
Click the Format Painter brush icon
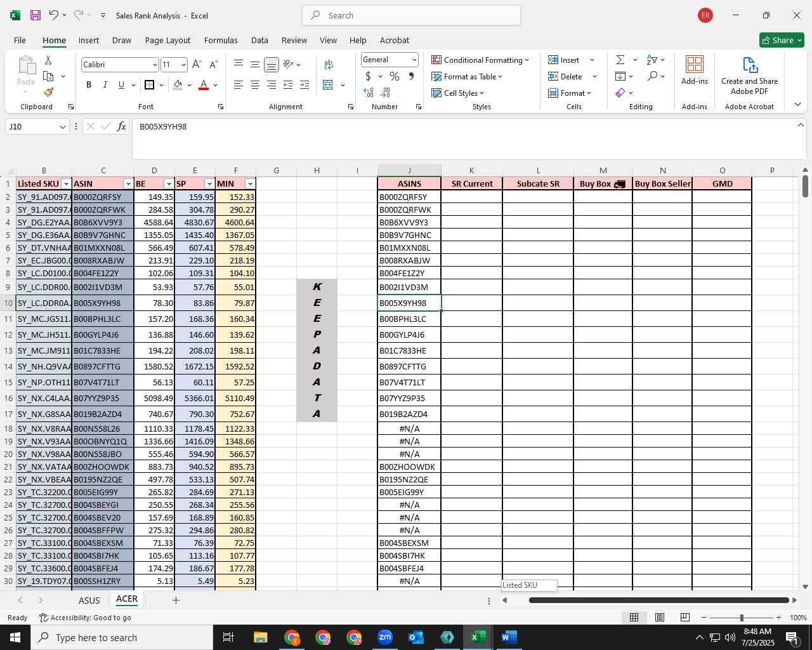pos(48,92)
